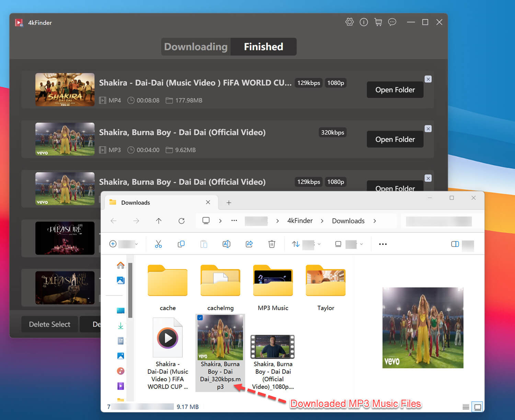Delete the selected file with trash icon
This screenshot has height=420, width=515.
click(x=272, y=244)
